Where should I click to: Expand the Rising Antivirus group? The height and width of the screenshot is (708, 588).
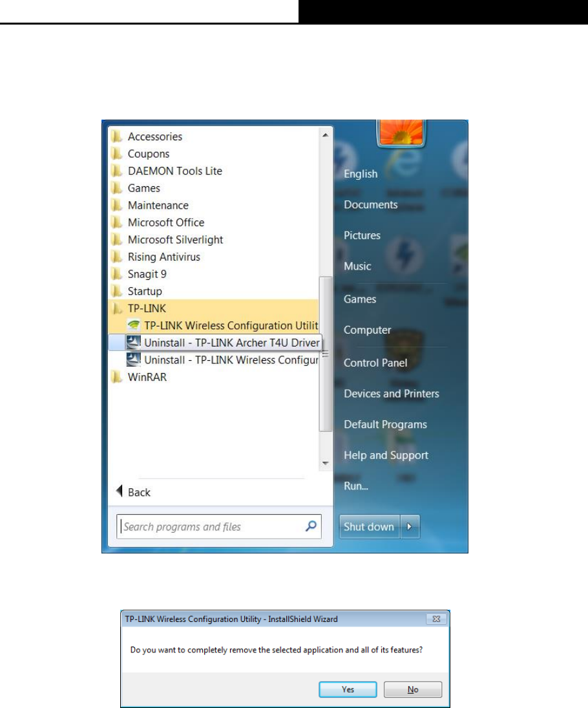213,257
